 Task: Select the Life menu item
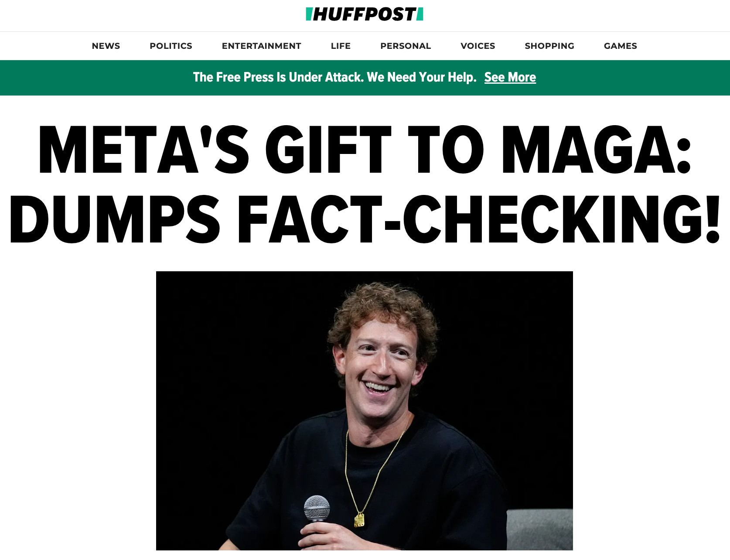pos(341,46)
